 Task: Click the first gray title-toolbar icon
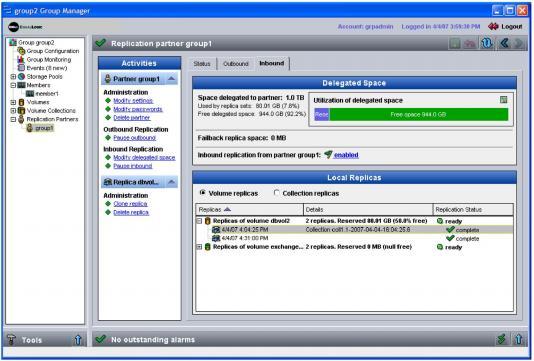(455, 43)
